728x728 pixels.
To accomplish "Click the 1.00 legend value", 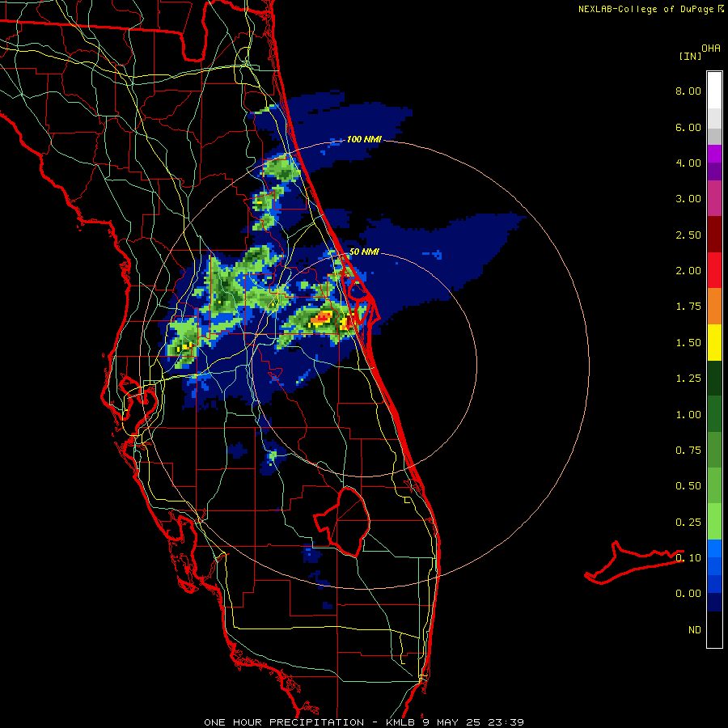I will (688, 415).
